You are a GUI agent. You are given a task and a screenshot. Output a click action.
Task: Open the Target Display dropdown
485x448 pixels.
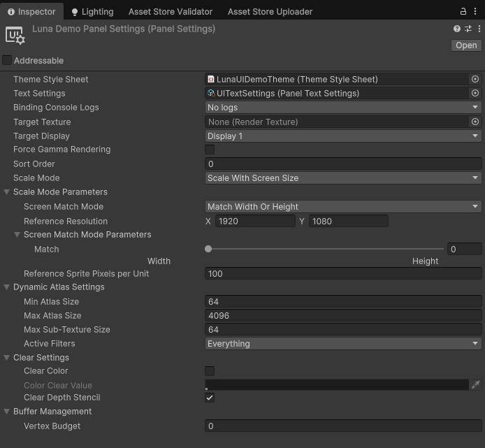[343, 136]
